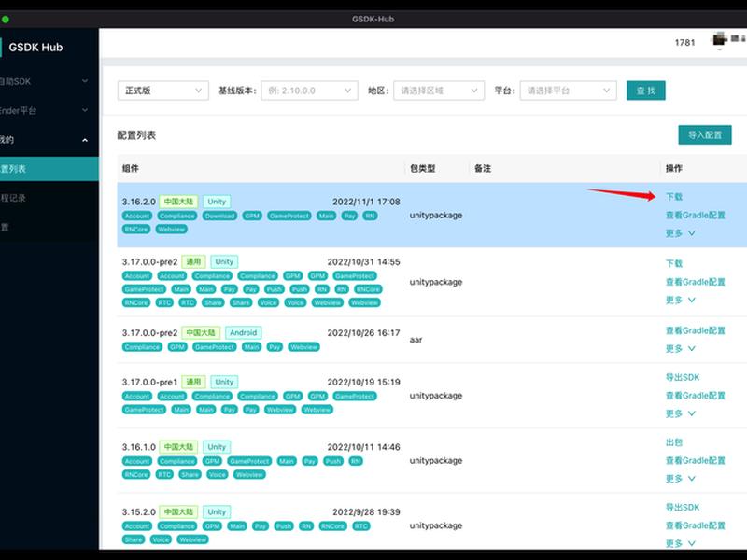Image resolution: width=747 pixels, height=560 pixels.
Task: Open the last sidebar item below 记录
Action: (x=49, y=227)
